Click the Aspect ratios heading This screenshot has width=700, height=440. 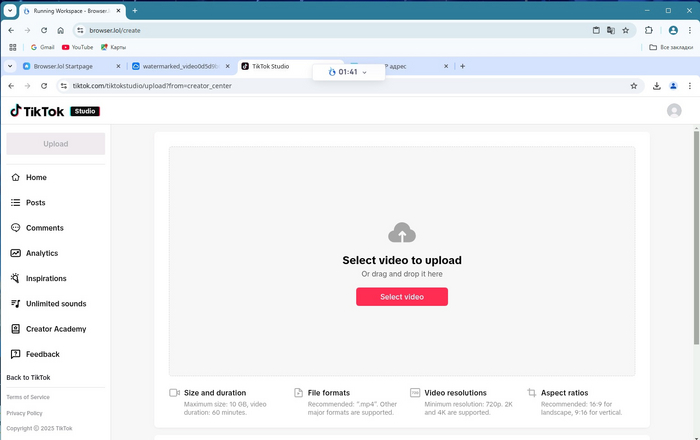click(x=564, y=393)
